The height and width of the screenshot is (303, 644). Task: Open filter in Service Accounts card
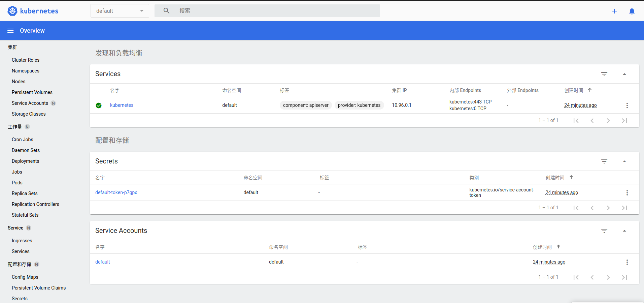coord(604,231)
